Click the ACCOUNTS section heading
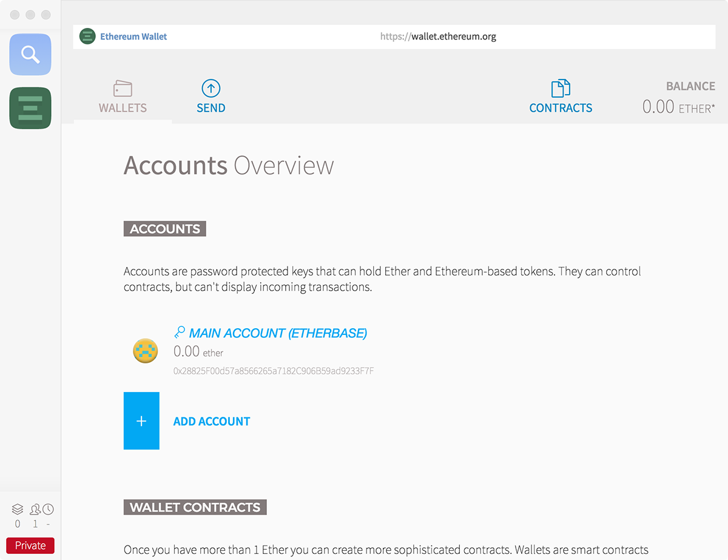This screenshot has height=560, width=728. pos(165,229)
